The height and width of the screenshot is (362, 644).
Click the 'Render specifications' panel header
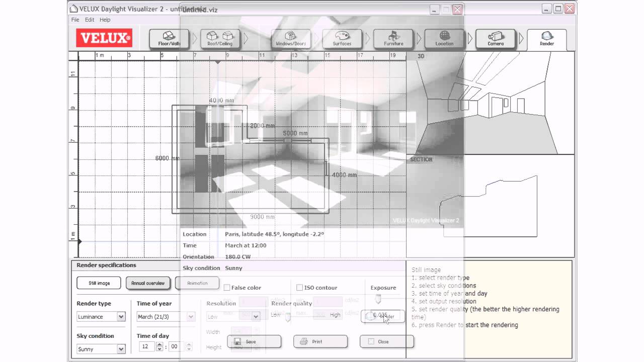point(106,265)
